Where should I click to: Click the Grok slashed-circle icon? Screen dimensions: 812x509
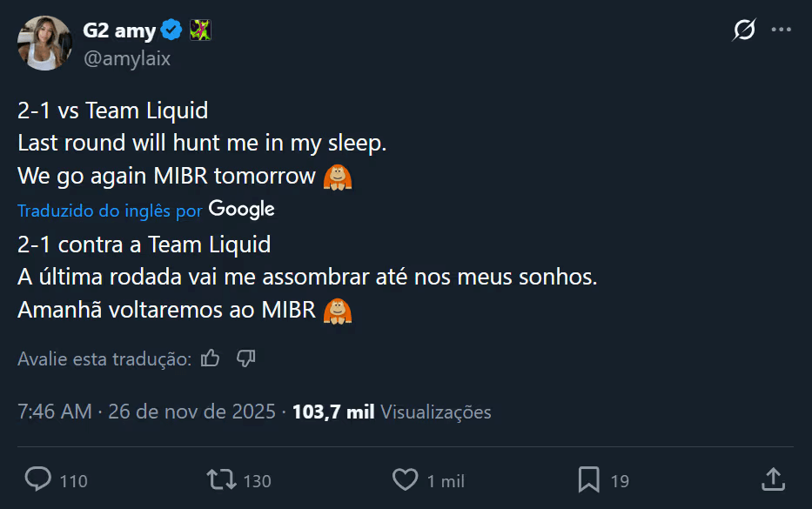coord(744,30)
